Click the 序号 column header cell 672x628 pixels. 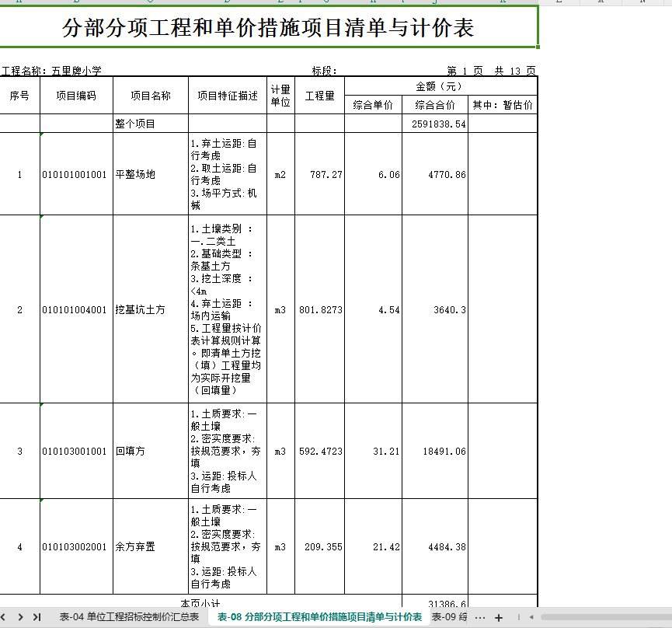(x=19, y=96)
